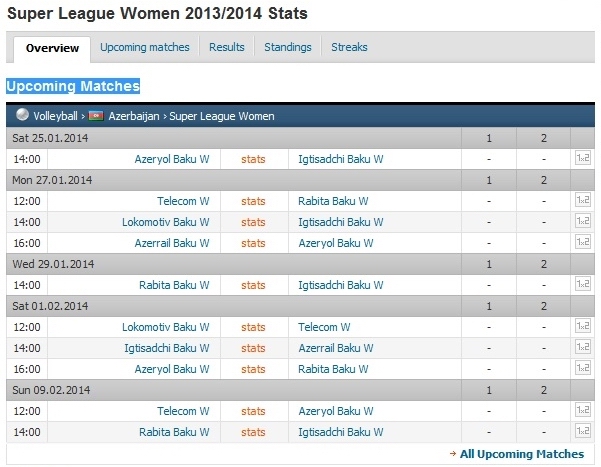This screenshot has width=601, height=467.
Task: Click the 1x2 odds icon for Azerrail vs Azeryol match
Action: coord(583,243)
